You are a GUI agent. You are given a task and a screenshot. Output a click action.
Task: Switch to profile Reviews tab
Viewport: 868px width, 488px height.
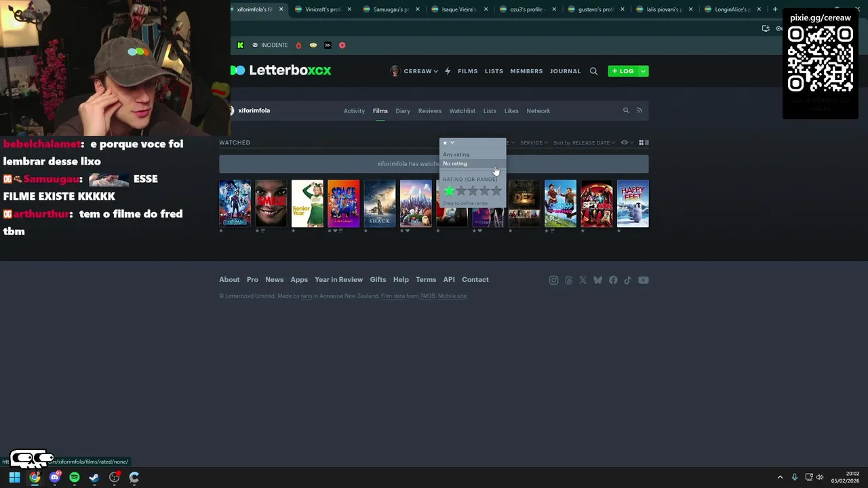pyautogui.click(x=429, y=111)
